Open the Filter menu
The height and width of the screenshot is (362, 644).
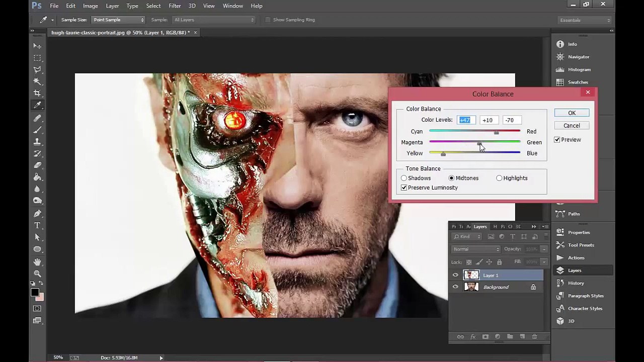tap(175, 6)
